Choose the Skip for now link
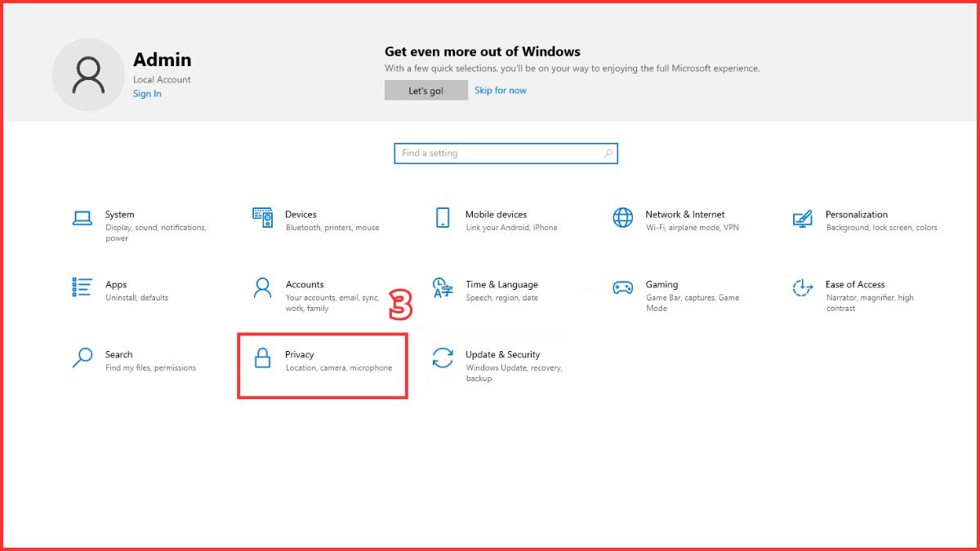 [x=501, y=91]
